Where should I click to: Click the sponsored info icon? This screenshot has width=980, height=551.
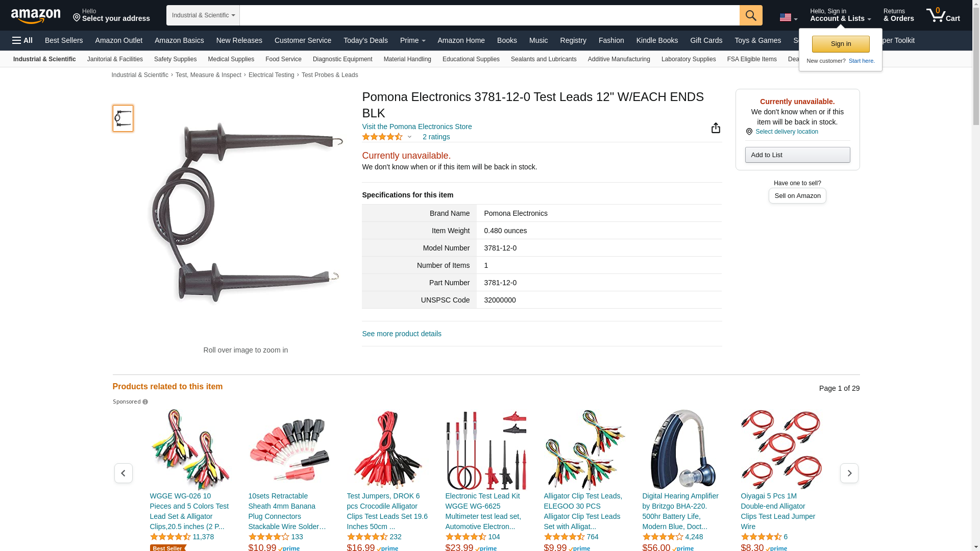point(145,402)
